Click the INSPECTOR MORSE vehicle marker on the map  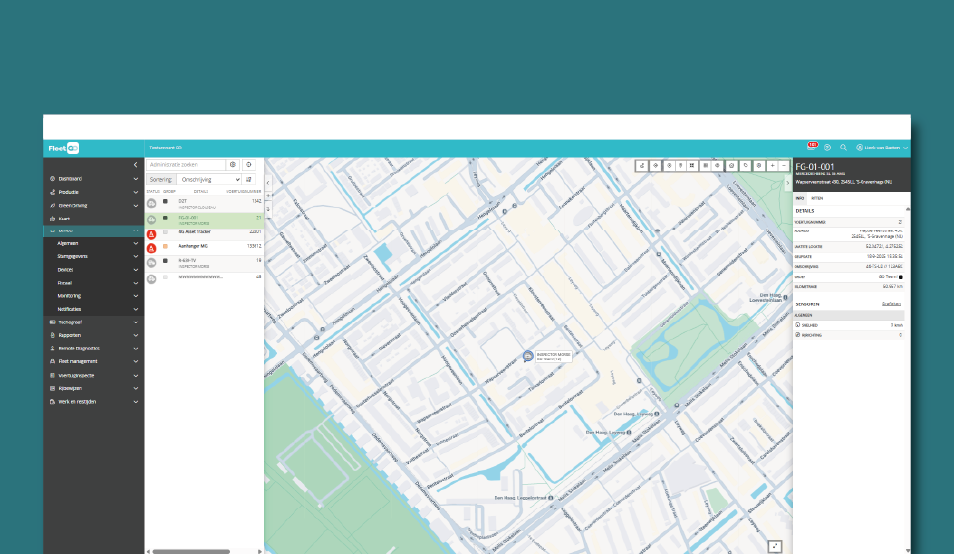528,356
